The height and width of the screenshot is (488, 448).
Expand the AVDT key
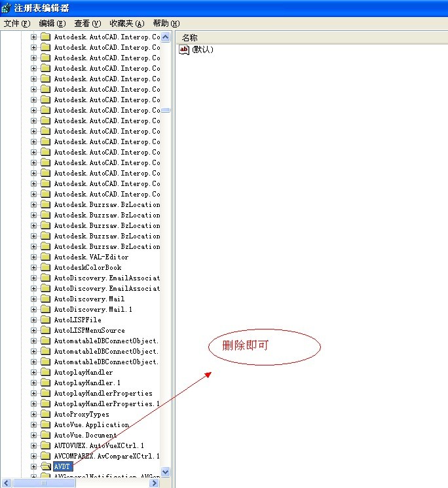click(x=33, y=466)
